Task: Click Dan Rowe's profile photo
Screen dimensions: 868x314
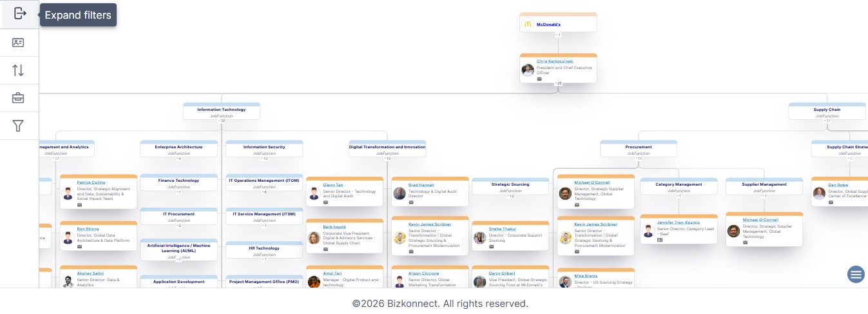Action: tap(819, 193)
